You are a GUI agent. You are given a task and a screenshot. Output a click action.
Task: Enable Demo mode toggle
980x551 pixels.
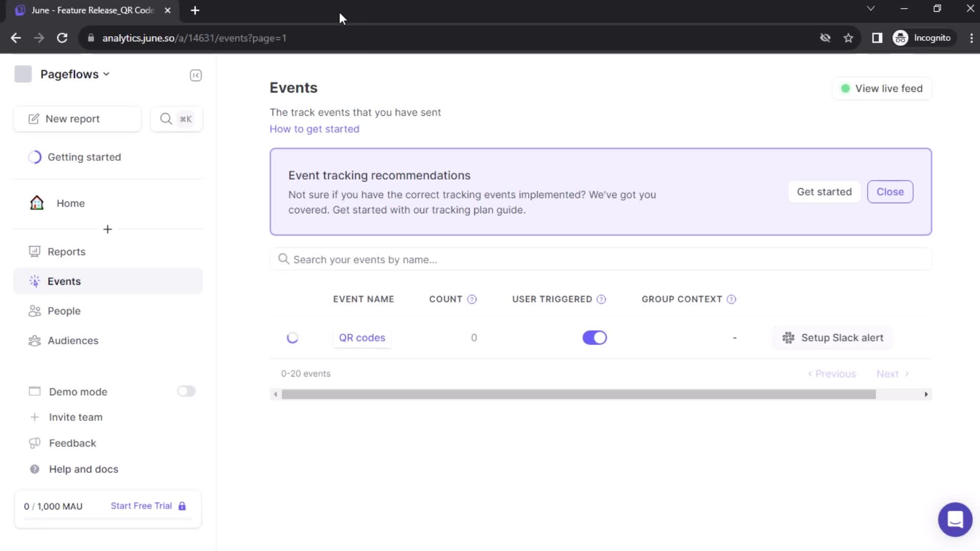coord(186,391)
